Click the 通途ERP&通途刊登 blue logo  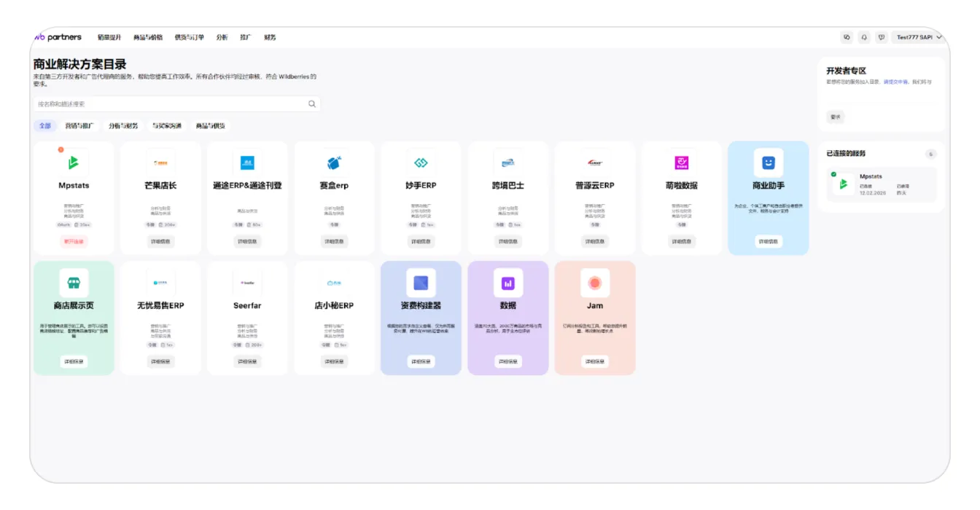(247, 162)
